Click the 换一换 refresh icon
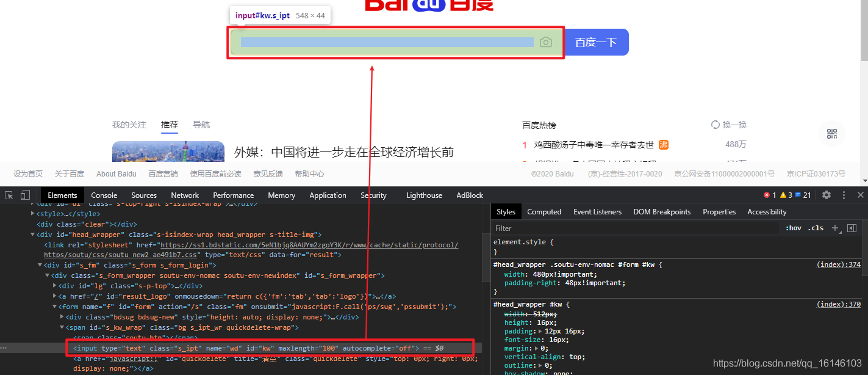 pyautogui.click(x=716, y=125)
